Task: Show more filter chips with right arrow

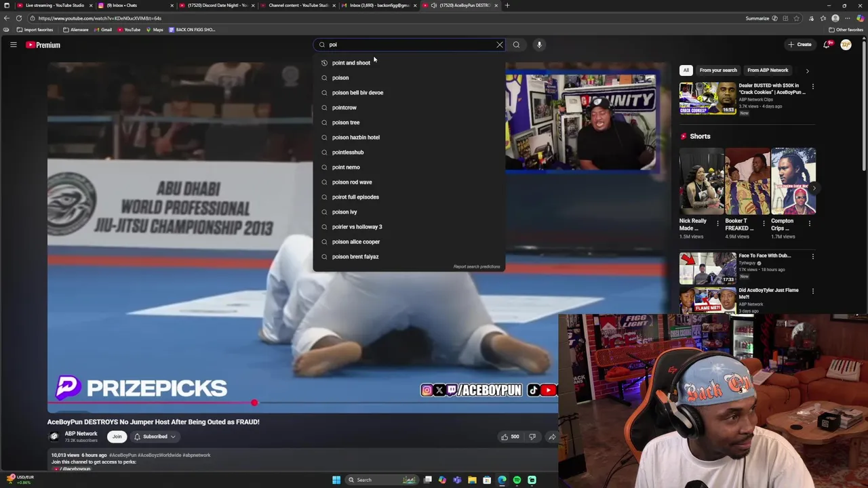Action: [x=807, y=70]
